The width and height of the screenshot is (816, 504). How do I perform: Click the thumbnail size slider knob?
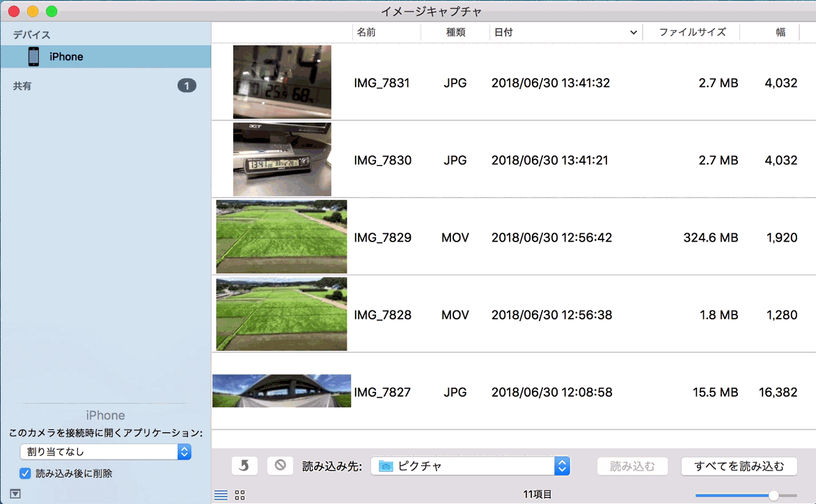(x=774, y=495)
